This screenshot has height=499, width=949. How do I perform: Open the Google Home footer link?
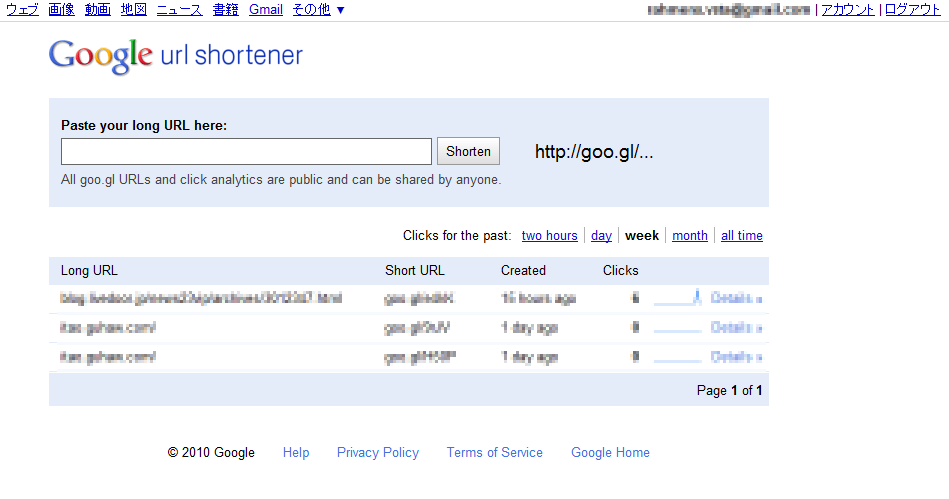[610, 452]
